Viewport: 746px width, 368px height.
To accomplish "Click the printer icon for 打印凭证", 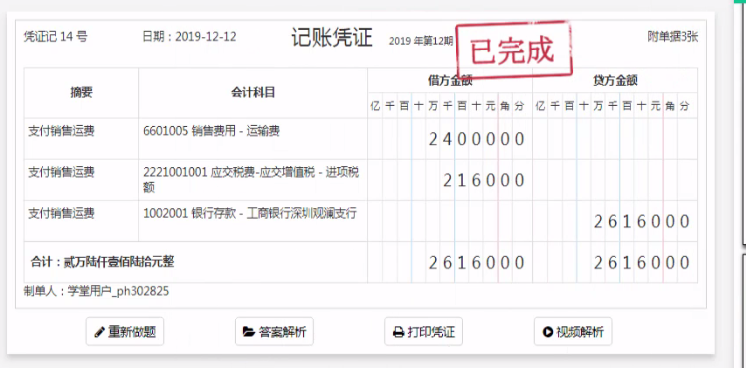I will click(x=399, y=332).
